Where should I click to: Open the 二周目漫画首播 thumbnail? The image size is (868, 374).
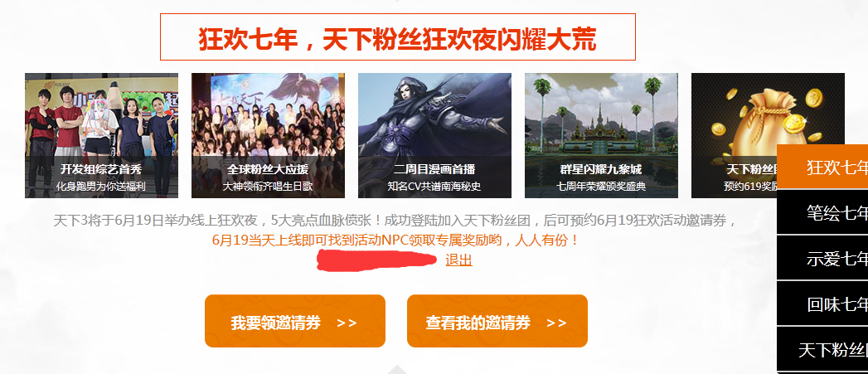[434, 135]
